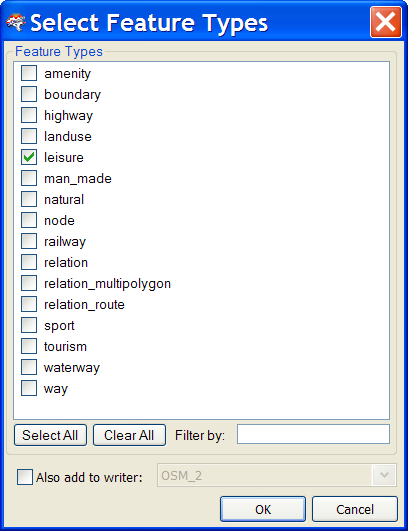Focus the Filter by text field
408x531 pixels.
point(313,434)
